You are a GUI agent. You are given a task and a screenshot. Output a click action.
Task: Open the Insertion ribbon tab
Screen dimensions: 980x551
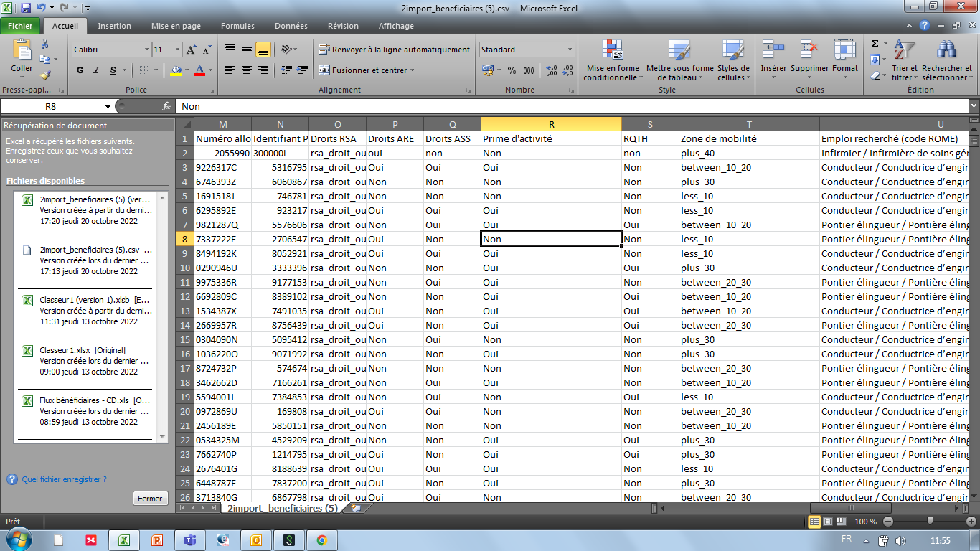115,26
